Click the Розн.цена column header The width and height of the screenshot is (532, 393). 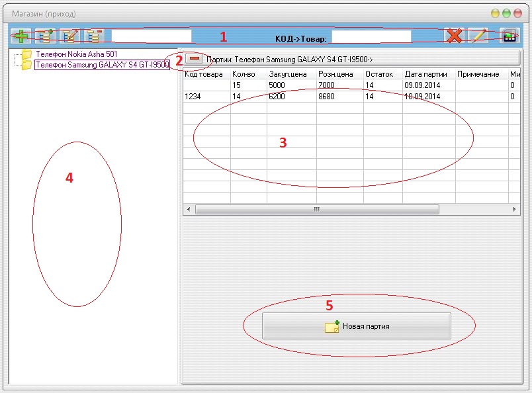pos(340,74)
